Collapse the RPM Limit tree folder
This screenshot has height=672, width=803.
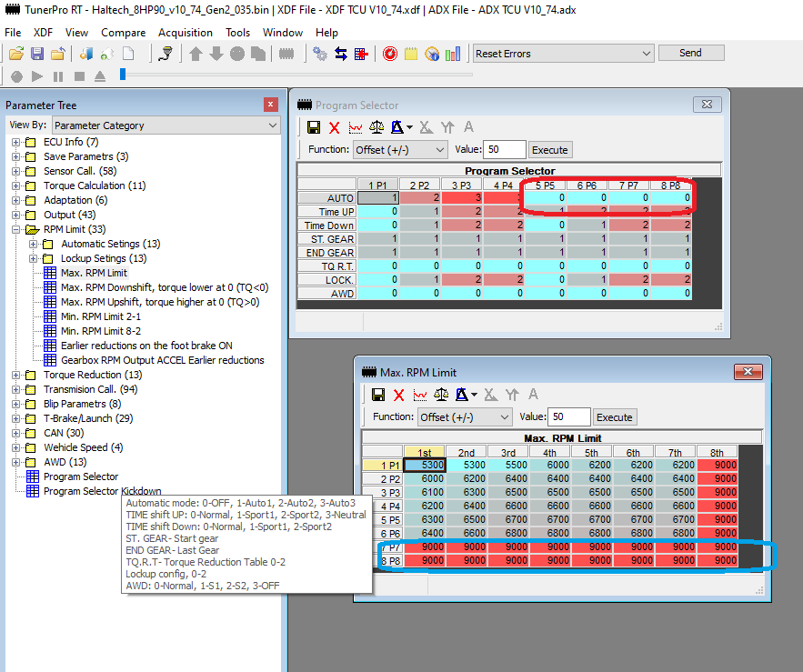tap(15, 229)
